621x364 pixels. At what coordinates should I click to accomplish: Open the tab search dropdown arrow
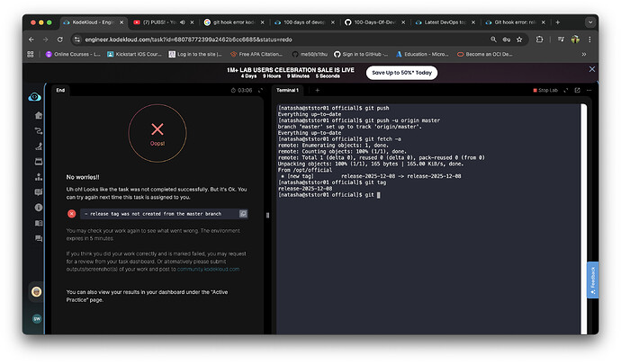[590, 22]
